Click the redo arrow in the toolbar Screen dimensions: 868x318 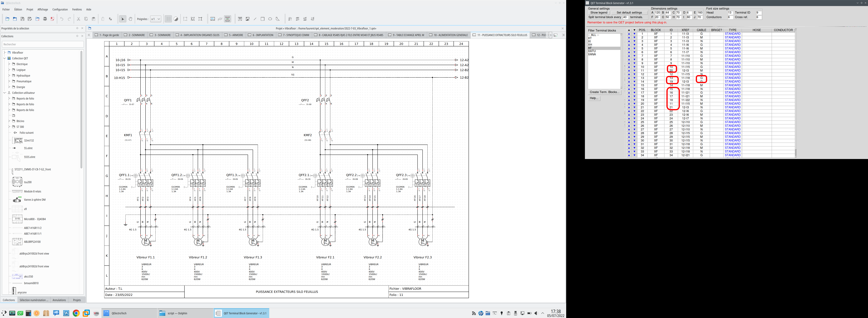point(69,19)
